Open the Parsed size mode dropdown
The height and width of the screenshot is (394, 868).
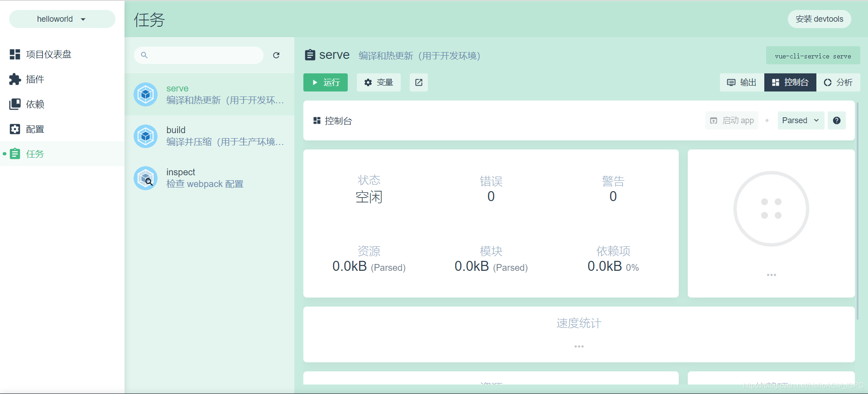(801, 120)
